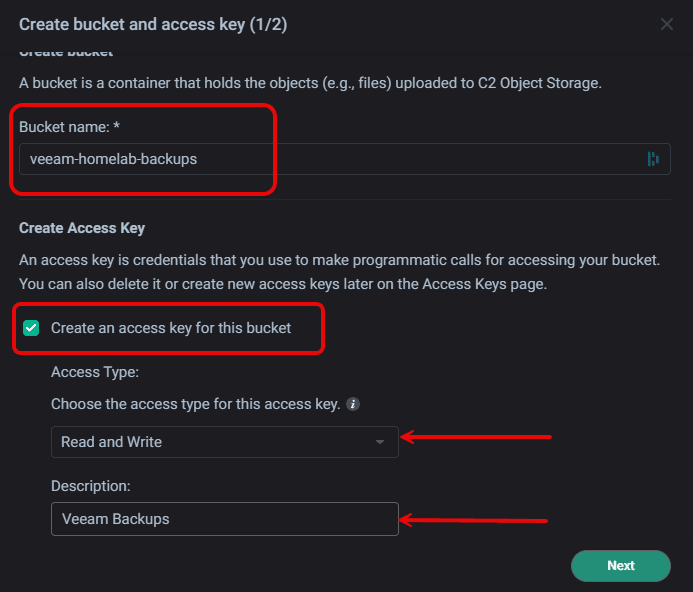Screen dimensions: 693x592
Task: Click into the Veeam Backups description field
Action: tap(224, 519)
